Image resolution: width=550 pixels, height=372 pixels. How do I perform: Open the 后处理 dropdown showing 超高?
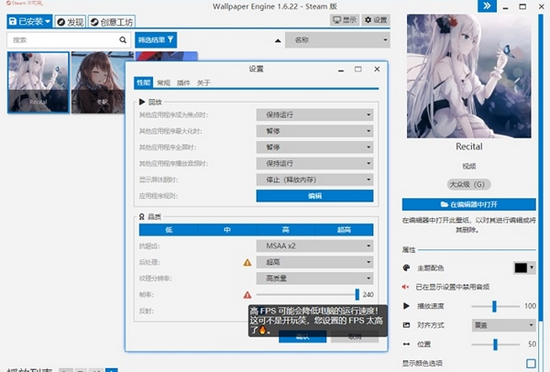point(315,262)
